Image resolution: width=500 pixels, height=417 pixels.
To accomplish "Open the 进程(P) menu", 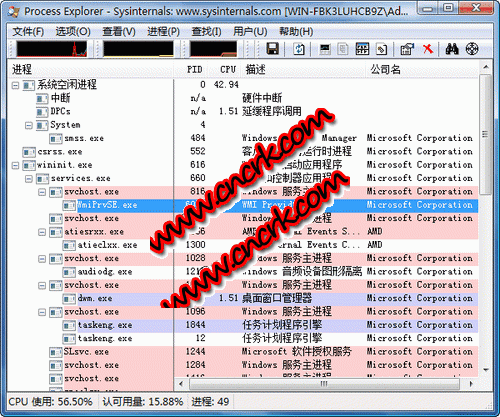I will click(x=163, y=32).
